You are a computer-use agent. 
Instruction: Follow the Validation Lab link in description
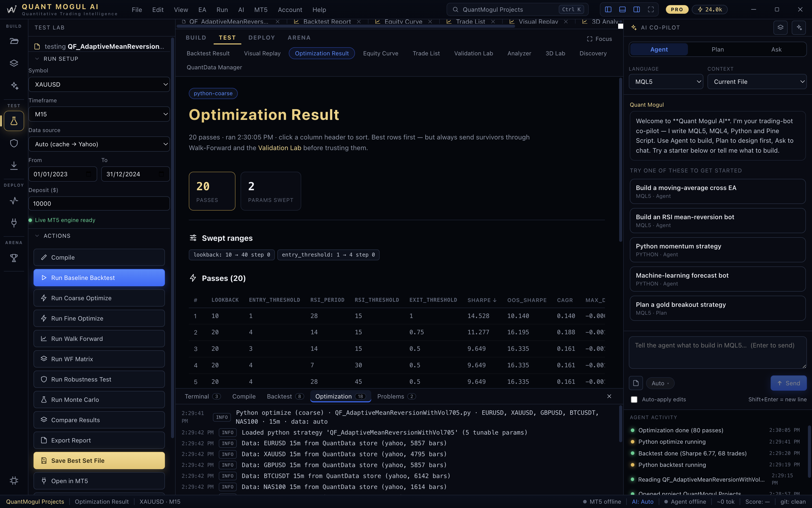(279, 148)
